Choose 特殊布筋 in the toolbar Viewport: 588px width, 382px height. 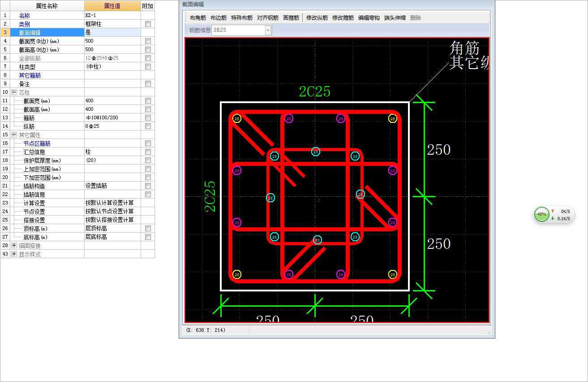coord(242,18)
